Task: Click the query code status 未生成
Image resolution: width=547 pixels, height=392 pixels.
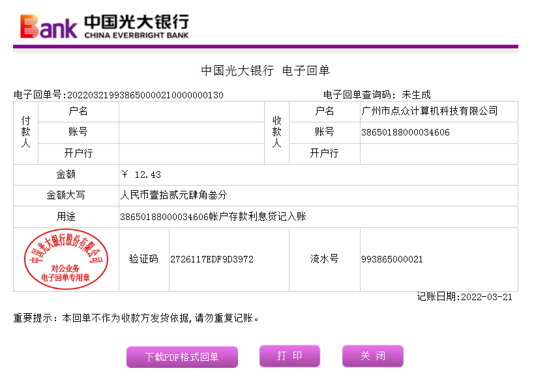Action: [416, 95]
